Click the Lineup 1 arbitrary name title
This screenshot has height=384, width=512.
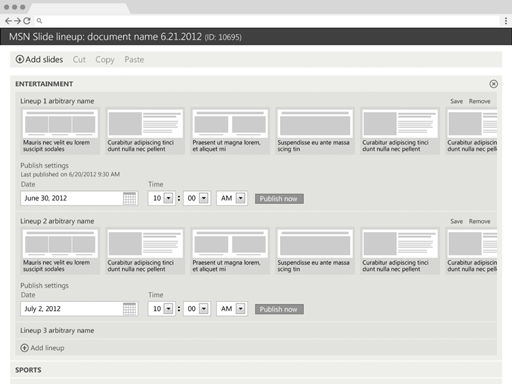coord(57,101)
